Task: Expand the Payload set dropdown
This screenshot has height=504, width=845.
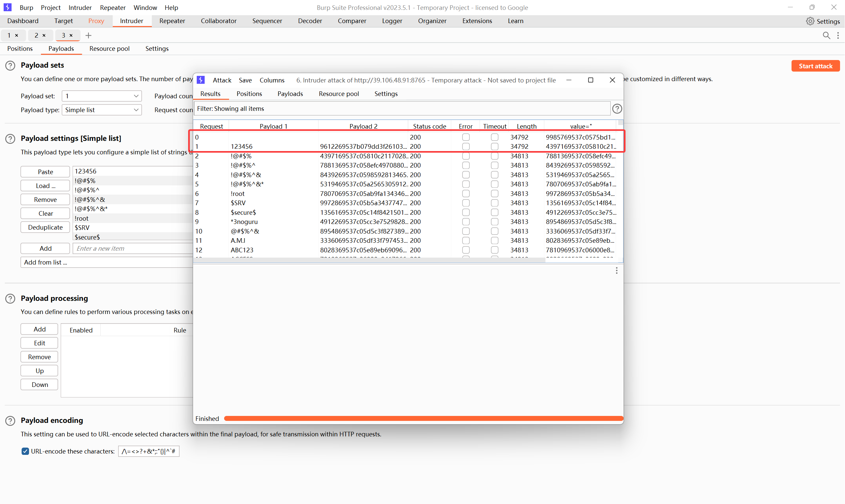Action: coord(102,96)
